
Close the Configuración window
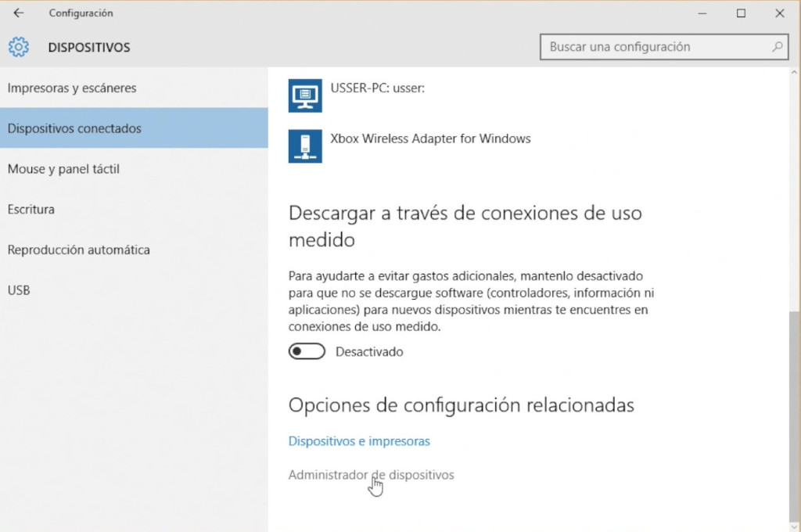pyautogui.click(x=780, y=13)
